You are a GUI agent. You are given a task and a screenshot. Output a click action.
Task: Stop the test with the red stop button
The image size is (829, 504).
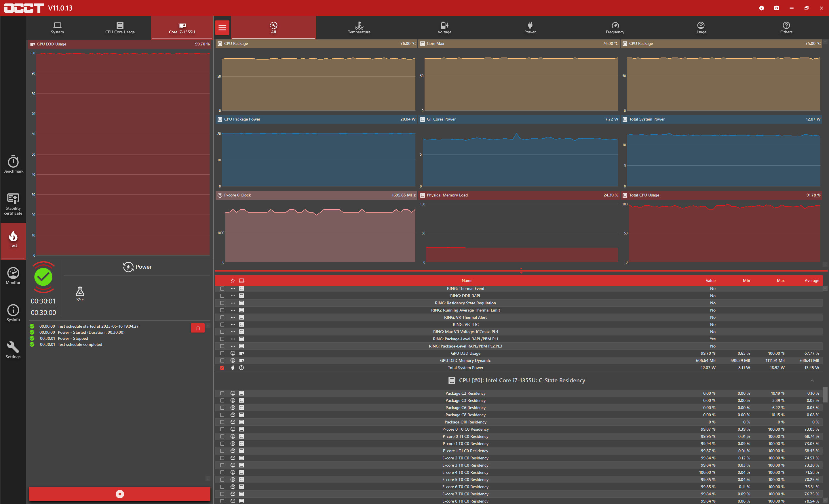120,494
